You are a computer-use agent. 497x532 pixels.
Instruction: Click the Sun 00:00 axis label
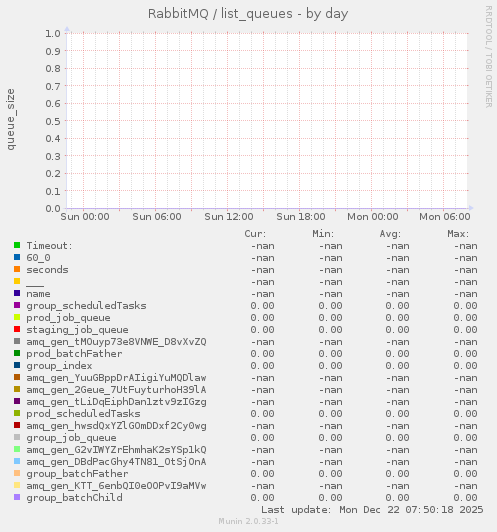tap(85, 217)
